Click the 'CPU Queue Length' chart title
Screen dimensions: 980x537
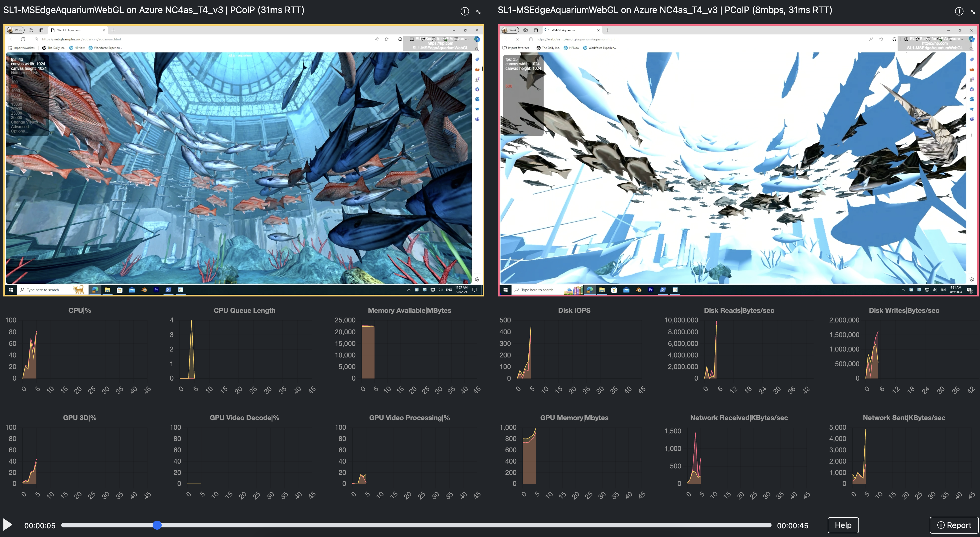[x=245, y=310]
